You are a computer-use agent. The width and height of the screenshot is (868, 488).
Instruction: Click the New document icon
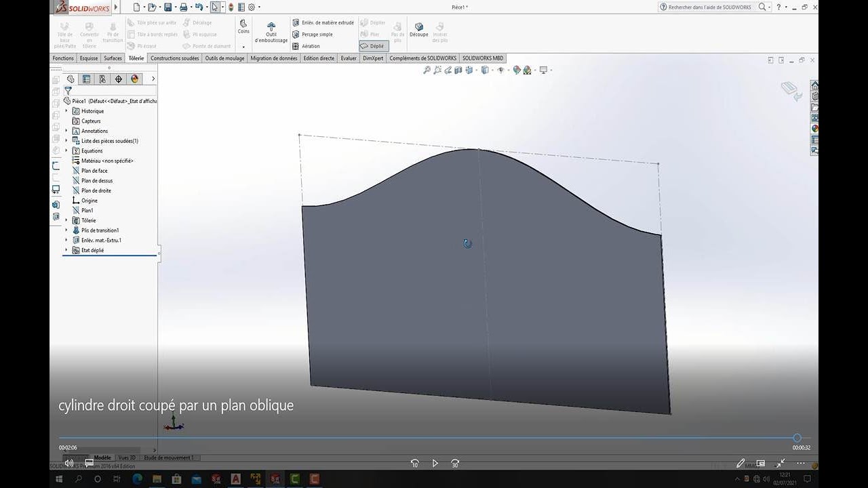[x=136, y=7]
